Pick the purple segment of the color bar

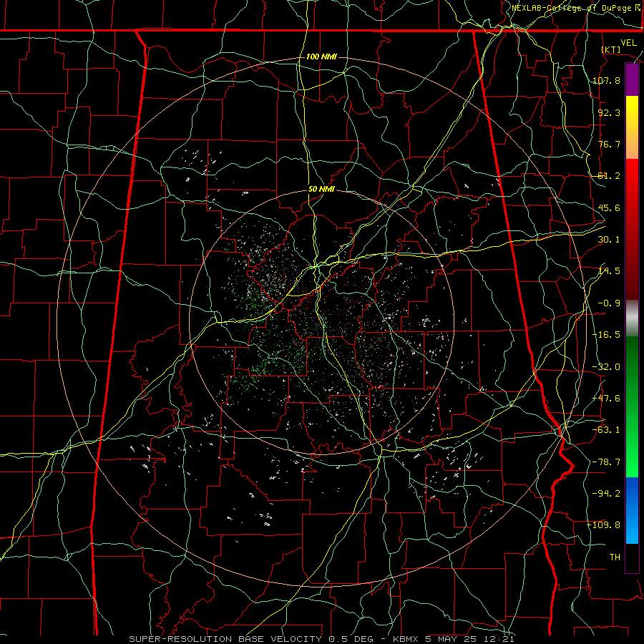click(x=632, y=79)
